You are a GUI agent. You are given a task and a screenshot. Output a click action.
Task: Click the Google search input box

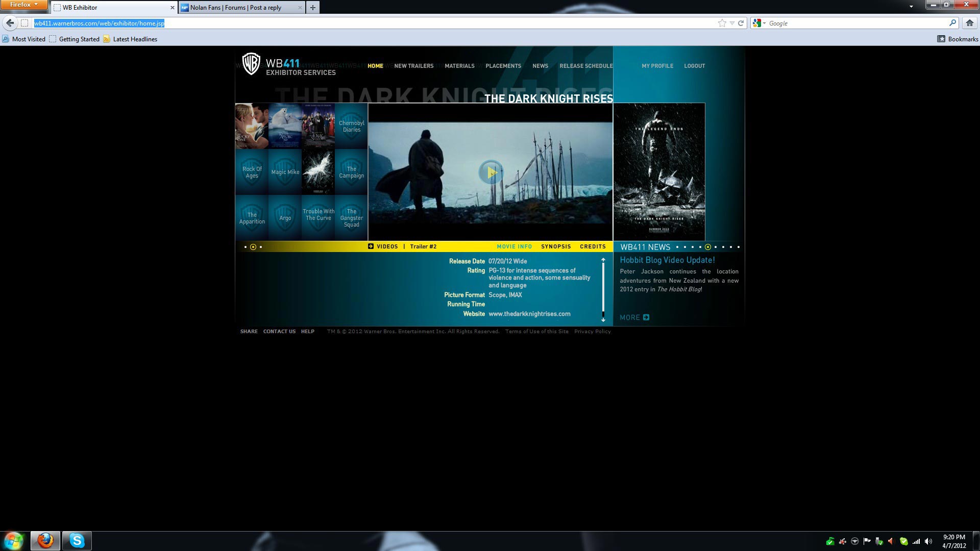[x=857, y=23]
